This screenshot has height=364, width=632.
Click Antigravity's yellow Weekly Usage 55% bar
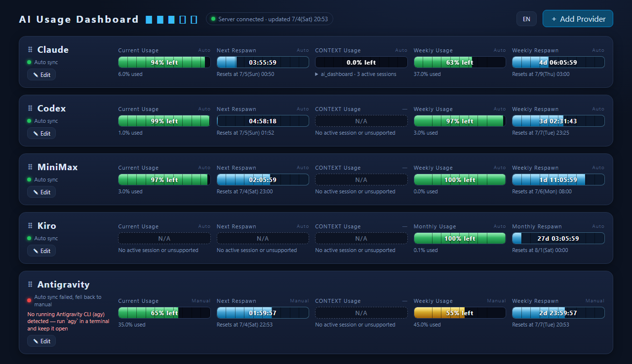460,313
